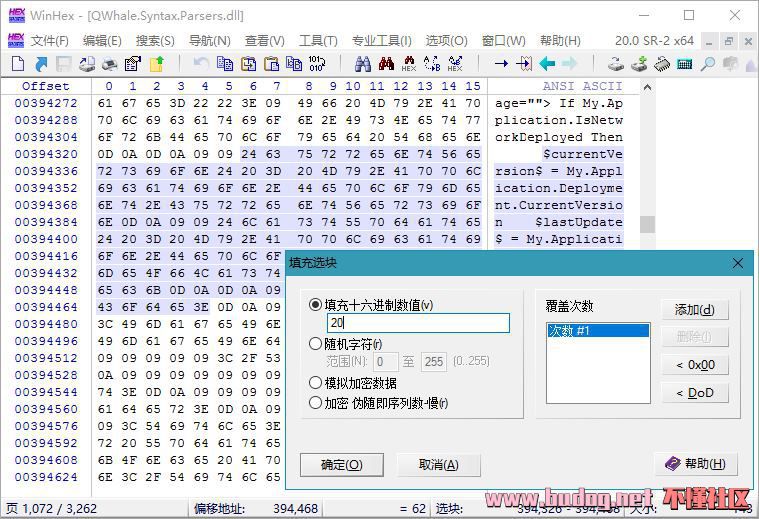Screen dimensions: 759x519
Task: Click the Save floppy disk icon
Action: [64, 63]
